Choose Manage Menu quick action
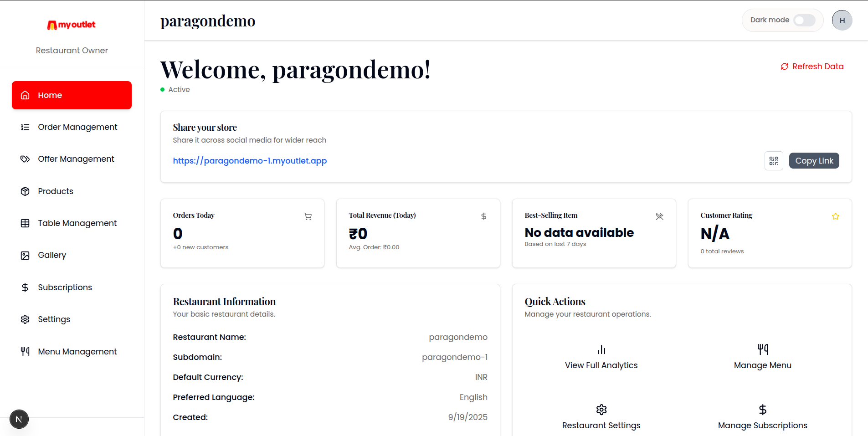The width and height of the screenshot is (868, 436). point(762,357)
